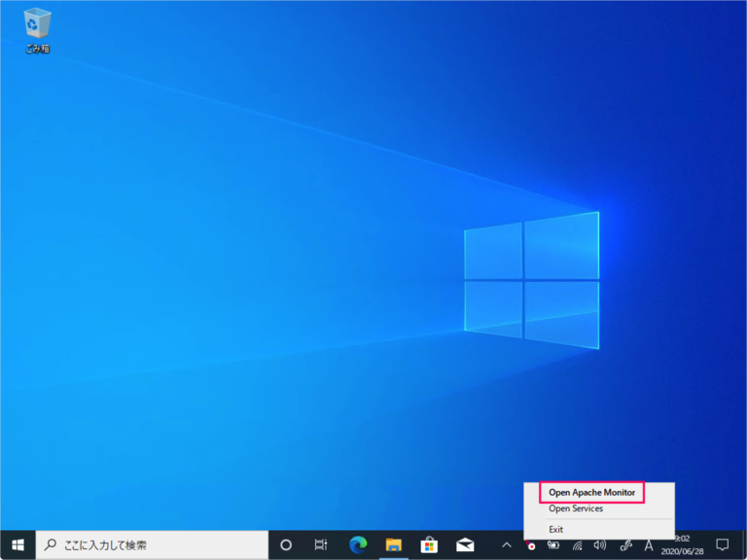Open Cortana circle icon on the taskbar

[286, 544]
